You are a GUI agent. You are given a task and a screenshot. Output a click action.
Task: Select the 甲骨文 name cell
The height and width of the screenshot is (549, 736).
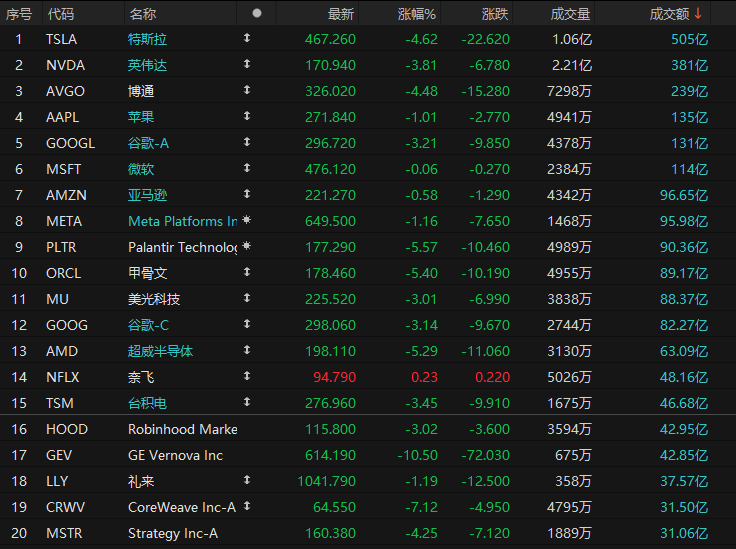[x=147, y=273]
